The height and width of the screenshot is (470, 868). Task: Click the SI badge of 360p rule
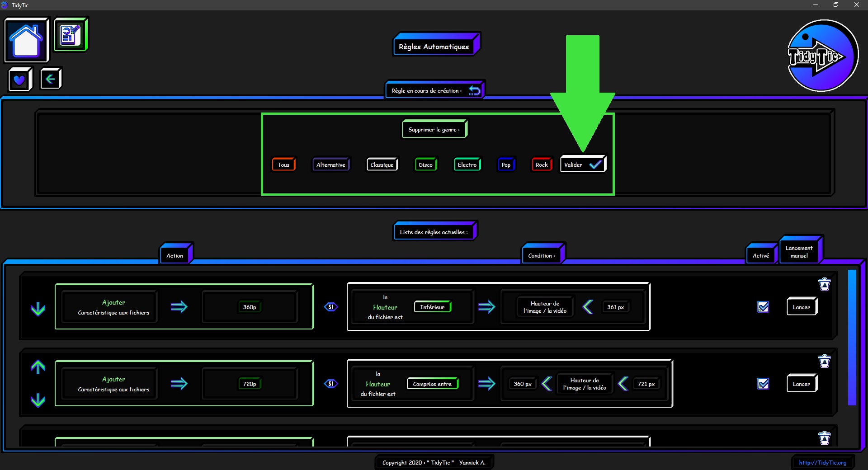click(x=331, y=307)
